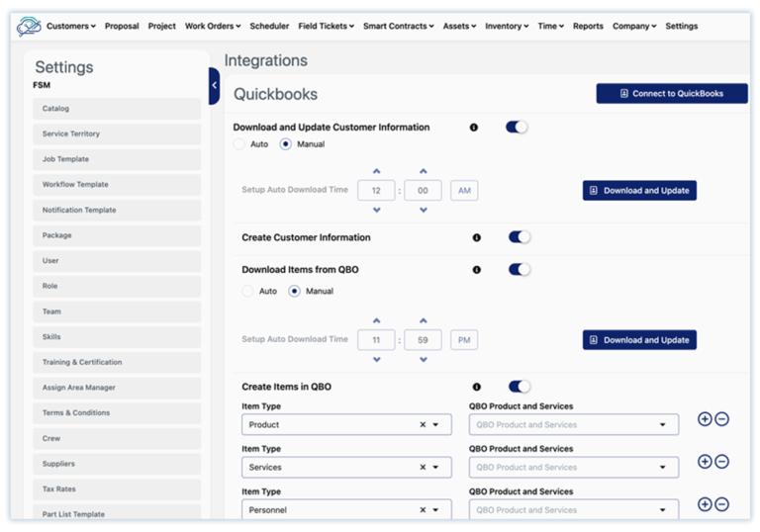The width and height of the screenshot is (760, 532).
Task: Click the minutes field showing 59
Action: click(x=423, y=340)
